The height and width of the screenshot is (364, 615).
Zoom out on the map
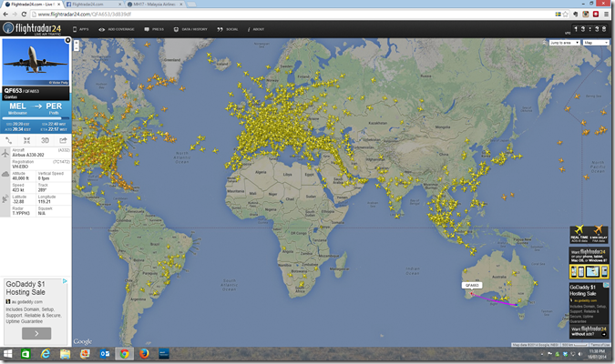pyautogui.click(x=77, y=48)
